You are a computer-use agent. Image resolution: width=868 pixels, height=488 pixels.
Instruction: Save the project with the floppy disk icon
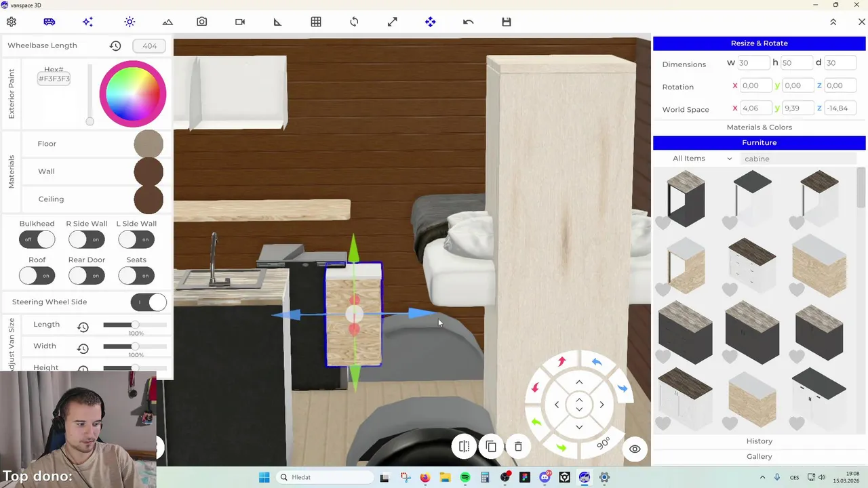(x=506, y=22)
